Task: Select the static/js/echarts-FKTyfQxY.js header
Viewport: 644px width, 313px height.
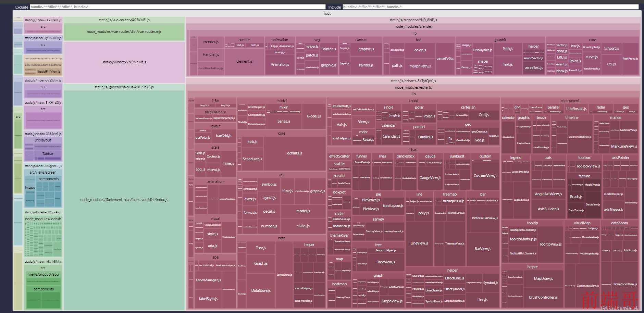Action: click(x=413, y=81)
